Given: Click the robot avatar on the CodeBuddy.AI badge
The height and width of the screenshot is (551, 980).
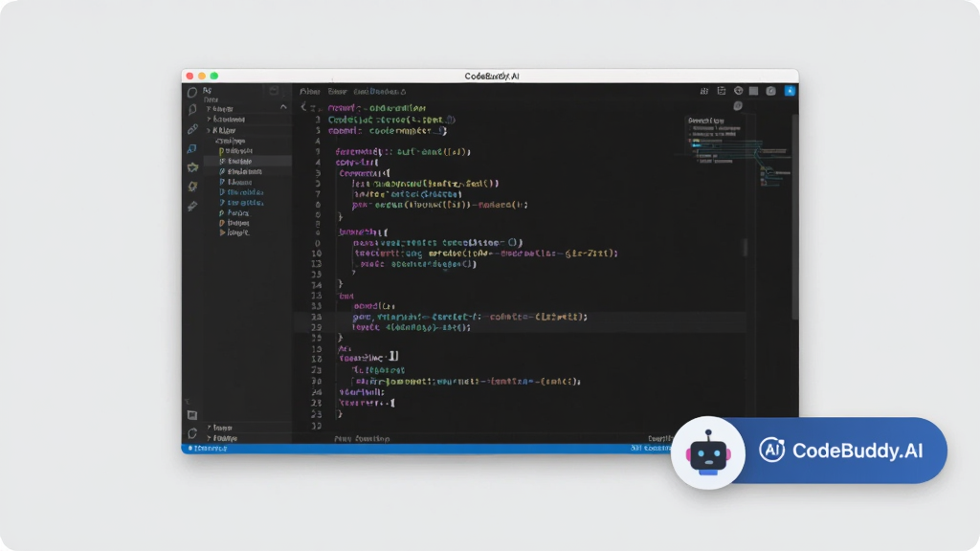Looking at the screenshot, I should click(x=707, y=452).
